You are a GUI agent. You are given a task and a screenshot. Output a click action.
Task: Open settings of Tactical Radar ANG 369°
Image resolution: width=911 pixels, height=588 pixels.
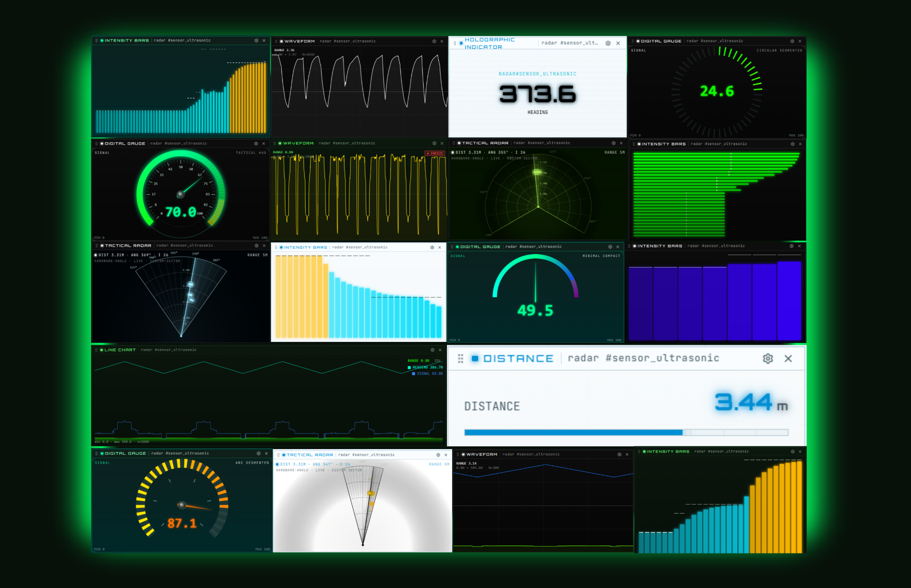(256, 246)
